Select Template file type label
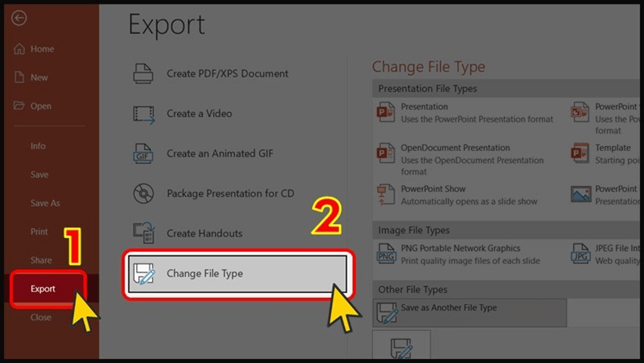 613,147
